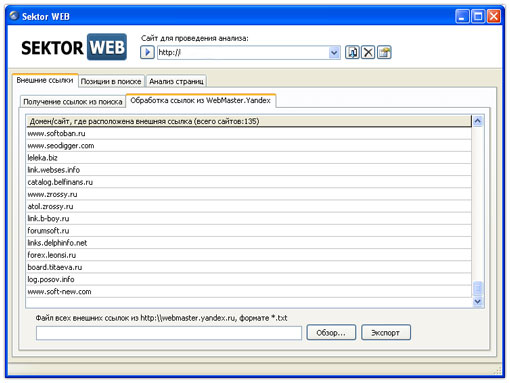The height and width of the screenshot is (383, 510).
Task: Open the Анализ страниц tab
Action: 176,81
